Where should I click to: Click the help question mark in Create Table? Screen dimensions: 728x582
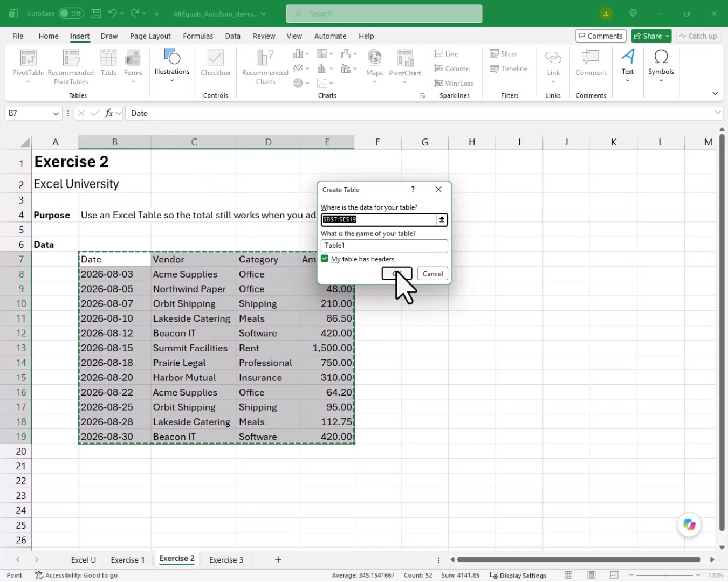(x=413, y=190)
